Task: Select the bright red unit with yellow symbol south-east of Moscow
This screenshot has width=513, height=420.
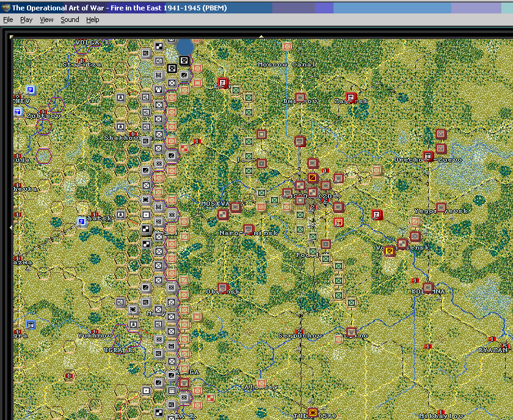Action: pyautogui.click(x=338, y=222)
